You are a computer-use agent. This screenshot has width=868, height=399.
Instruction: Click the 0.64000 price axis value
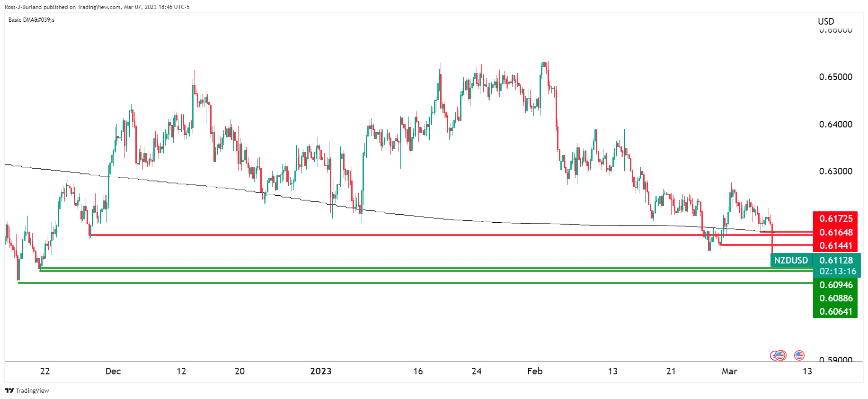(835, 124)
